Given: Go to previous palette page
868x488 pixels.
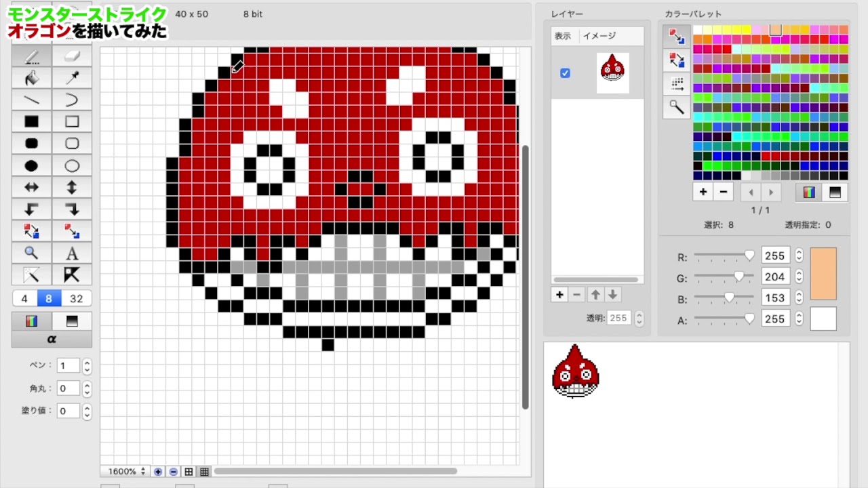Looking at the screenshot, I should (x=751, y=192).
